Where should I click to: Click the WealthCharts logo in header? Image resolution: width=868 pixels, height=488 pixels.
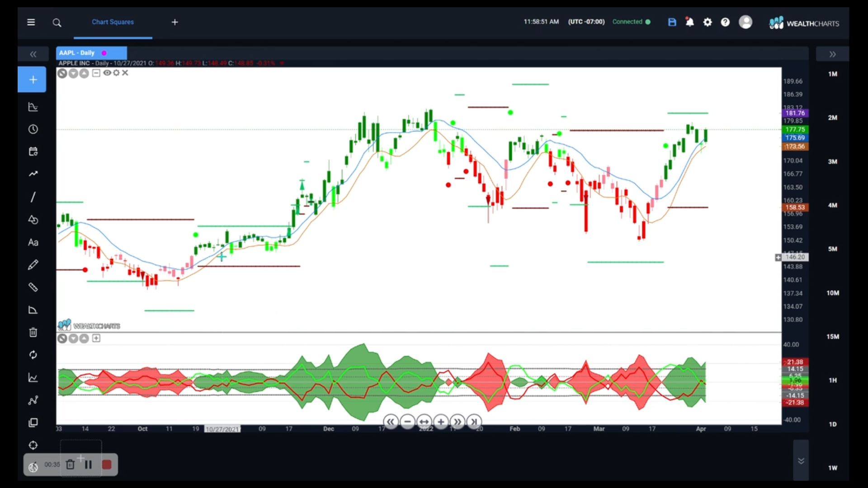coord(804,23)
